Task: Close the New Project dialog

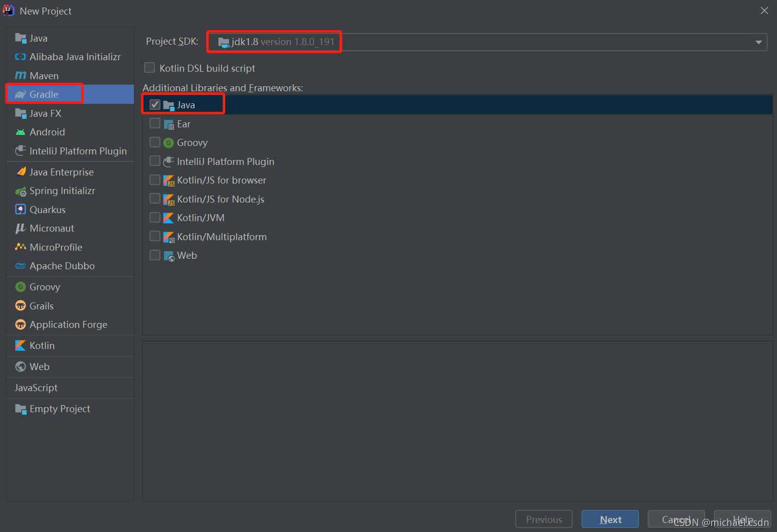Action: (x=764, y=11)
